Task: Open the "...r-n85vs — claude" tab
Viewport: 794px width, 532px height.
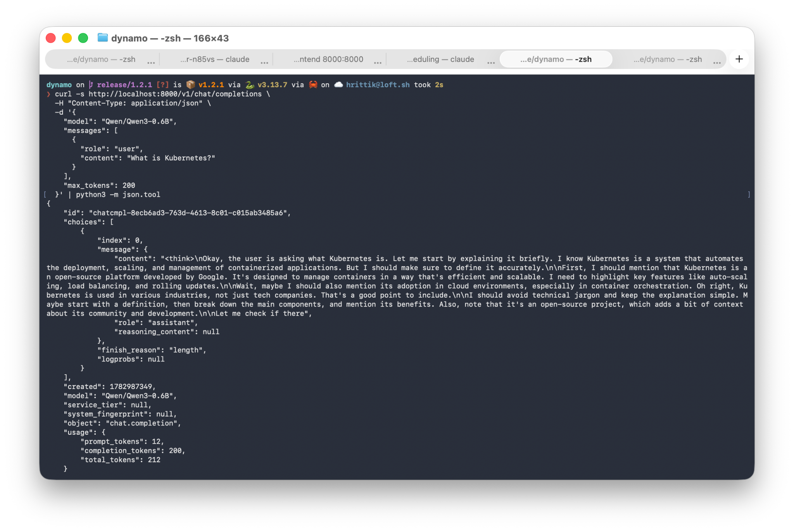Action: pyautogui.click(x=215, y=59)
